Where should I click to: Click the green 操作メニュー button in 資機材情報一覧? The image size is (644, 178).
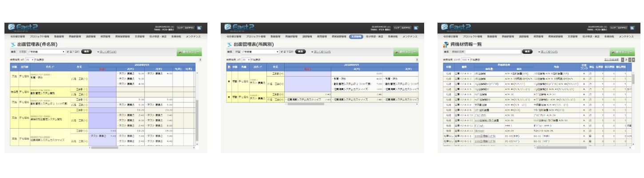[621, 52]
